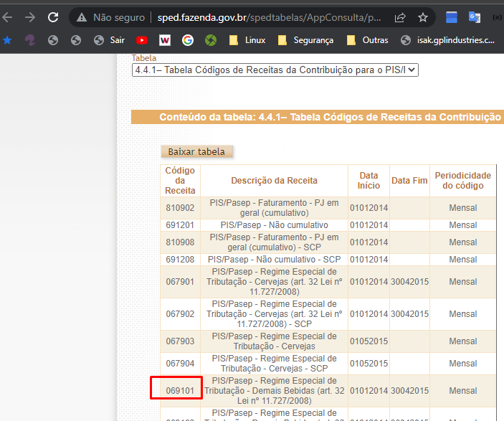Select code 067904 cell
Screen dimensions: 504x421
180,364
